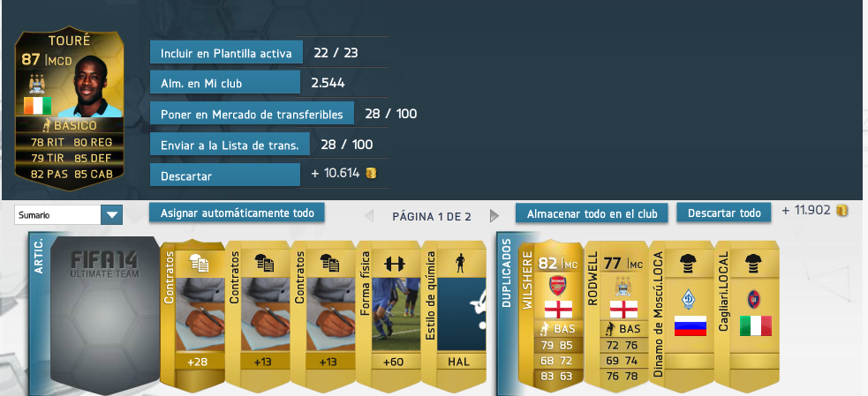Select the Rodwell 77 duplicate card
This screenshot has width=868, height=396.
(x=616, y=315)
